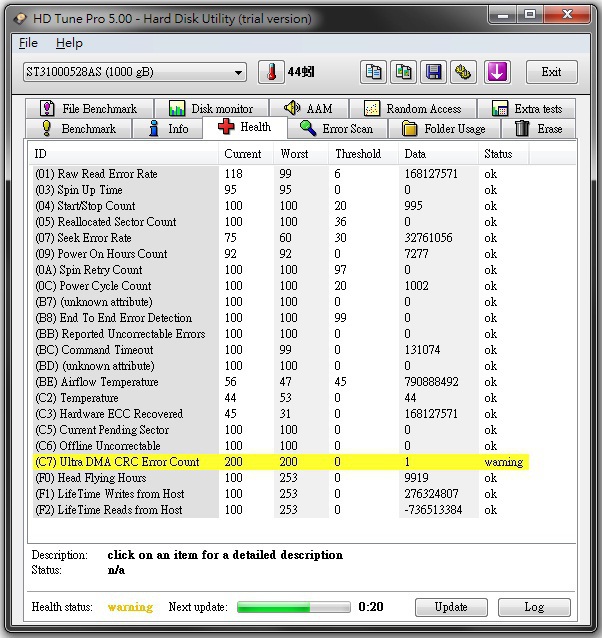The image size is (602, 638).
Task: Select the Raw Read Error Rate row
Action: 281,174
